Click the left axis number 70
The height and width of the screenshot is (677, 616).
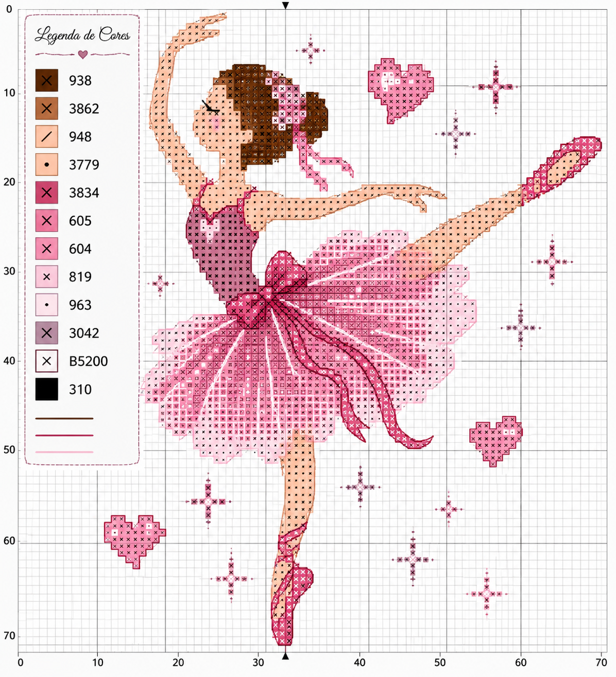(9, 636)
